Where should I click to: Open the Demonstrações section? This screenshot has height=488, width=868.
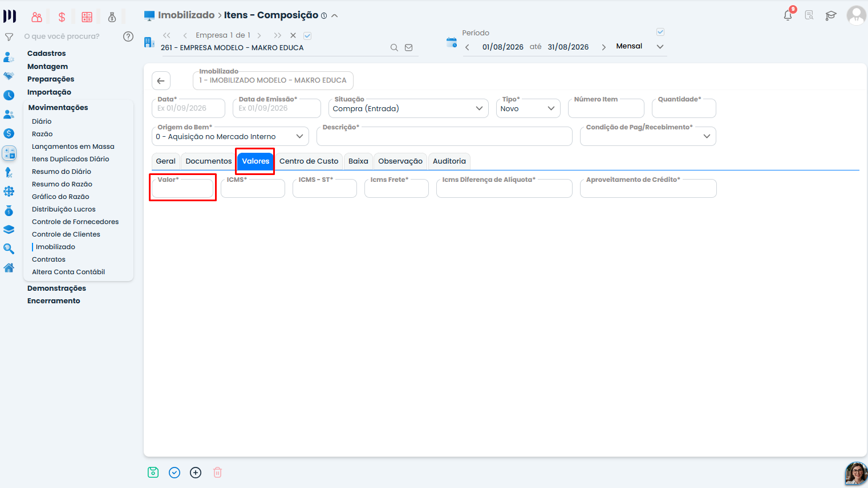[56, 288]
